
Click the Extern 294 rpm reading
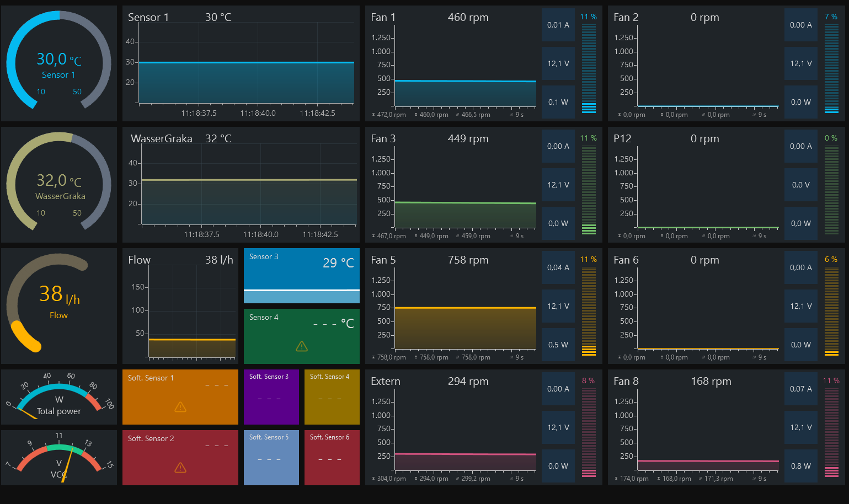468,381
